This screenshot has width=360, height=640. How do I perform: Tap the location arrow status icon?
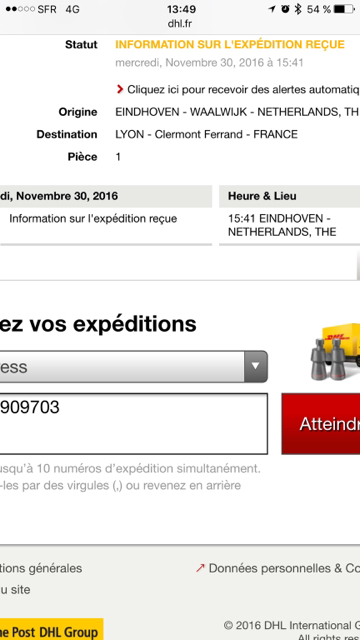272,9
